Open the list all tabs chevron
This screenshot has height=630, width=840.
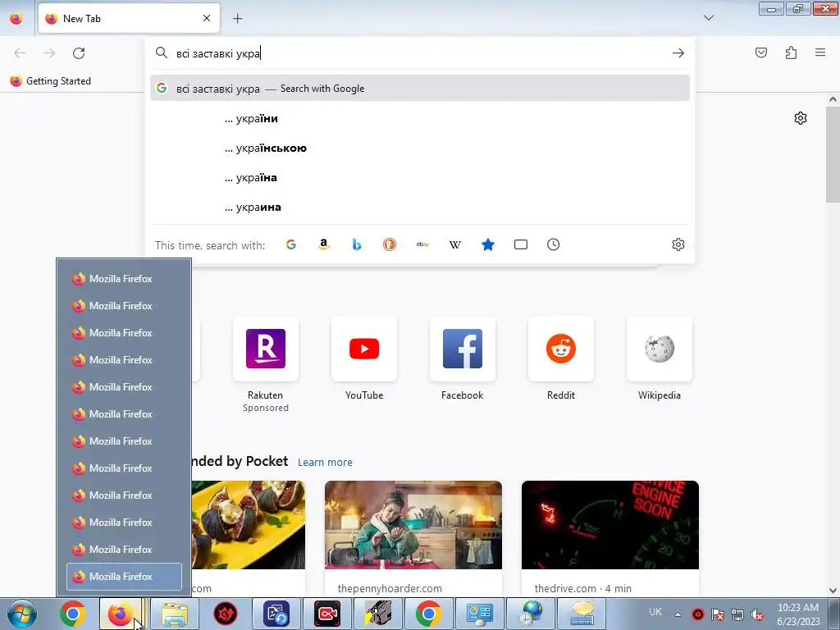click(x=708, y=18)
